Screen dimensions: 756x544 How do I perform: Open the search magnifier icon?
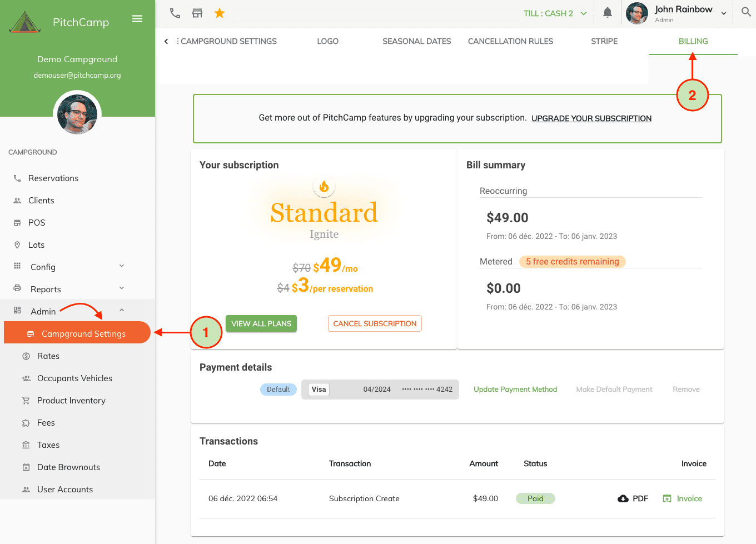pos(746,12)
